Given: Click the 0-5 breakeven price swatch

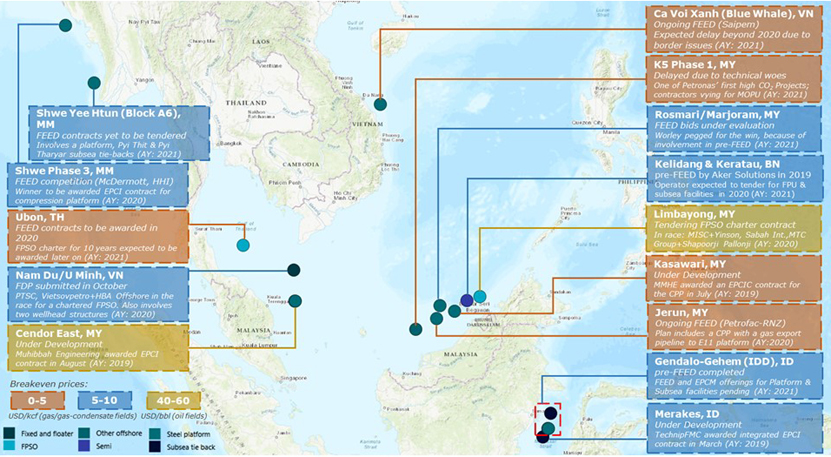Looking at the screenshot, I should (37, 400).
